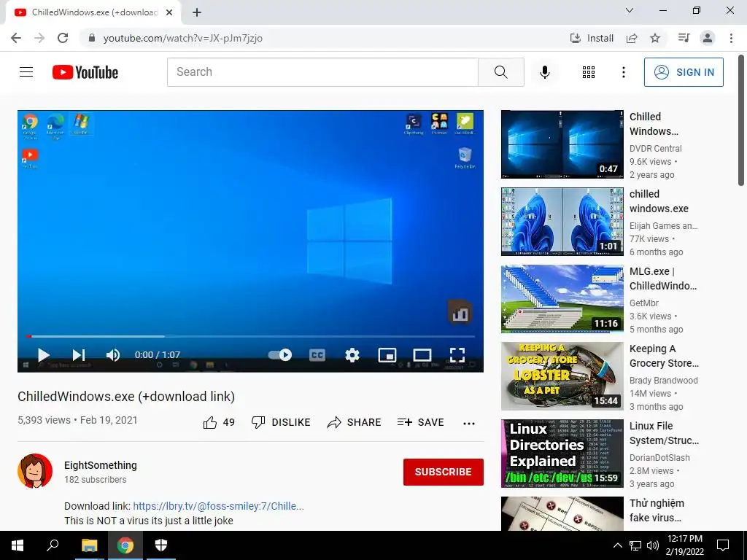
Task: Share the video
Action: coord(354,422)
